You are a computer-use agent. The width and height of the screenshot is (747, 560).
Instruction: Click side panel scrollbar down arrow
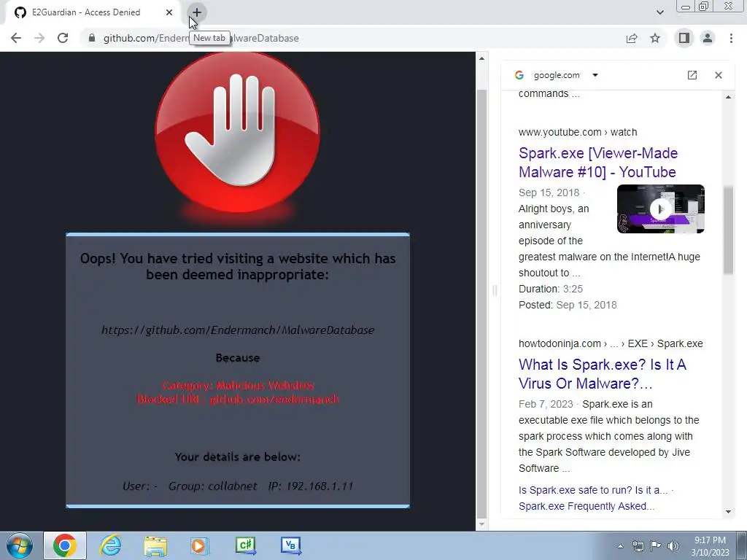click(x=728, y=512)
